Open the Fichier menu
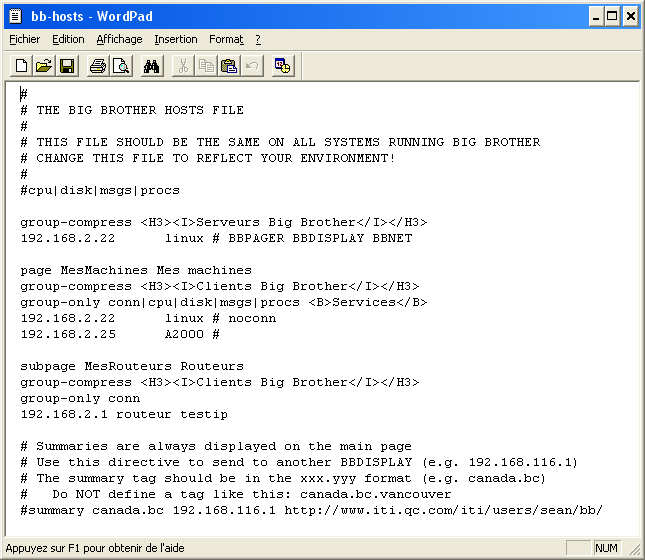Image resolution: width=645 pixels, height=560 pixels. 24,39
